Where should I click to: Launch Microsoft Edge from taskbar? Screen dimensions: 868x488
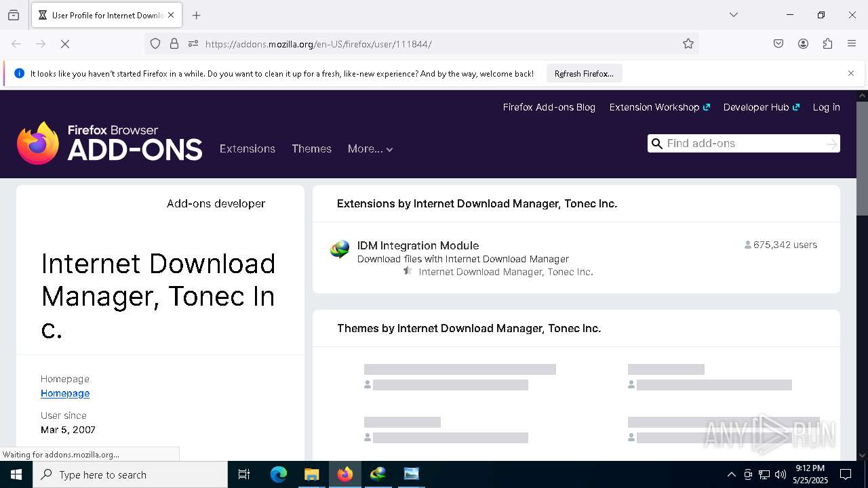(279, 474)
